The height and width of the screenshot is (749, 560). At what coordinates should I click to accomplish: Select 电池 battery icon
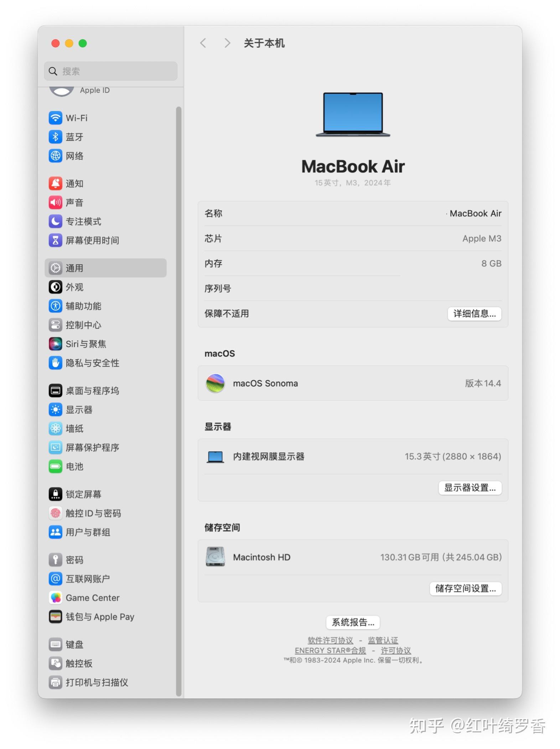point(55,466)
